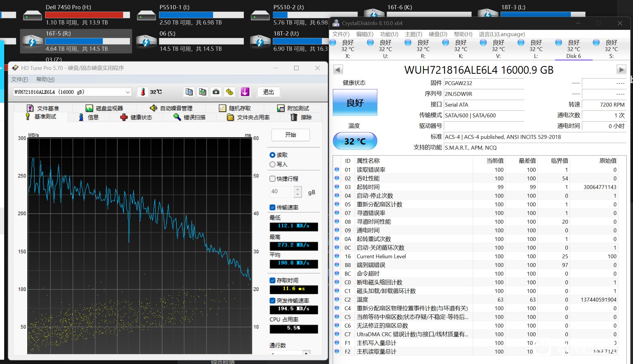Screen dimensions: 633x364
Task: Click the 开始 start benchmark button
Action: pyautogui.click(x=290, y=135)
